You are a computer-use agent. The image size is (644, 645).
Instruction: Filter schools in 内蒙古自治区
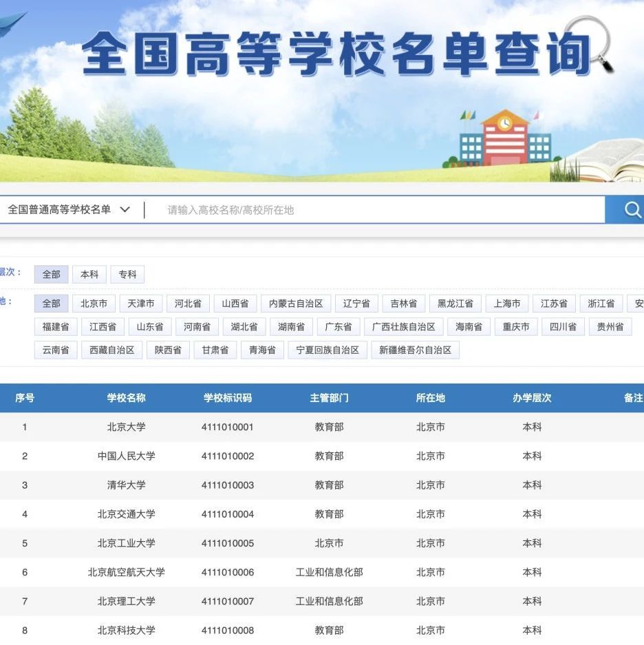pyautogui.click(x=296, y=304)
